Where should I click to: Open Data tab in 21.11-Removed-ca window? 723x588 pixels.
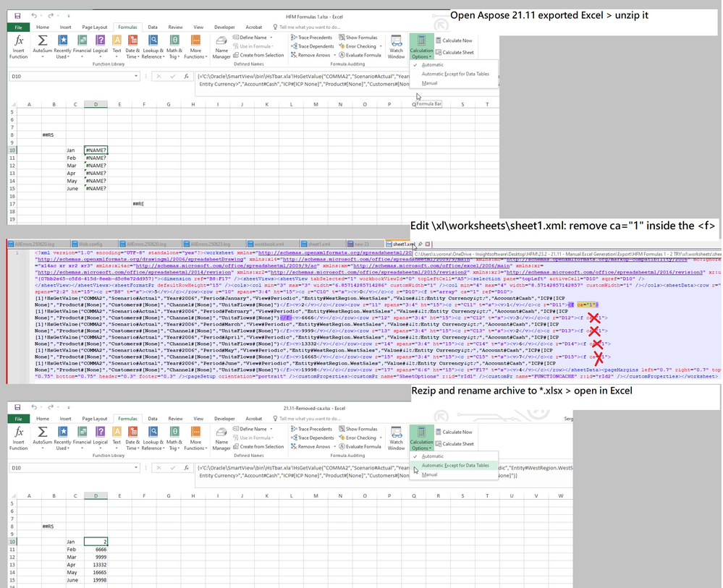pos(153,419)
